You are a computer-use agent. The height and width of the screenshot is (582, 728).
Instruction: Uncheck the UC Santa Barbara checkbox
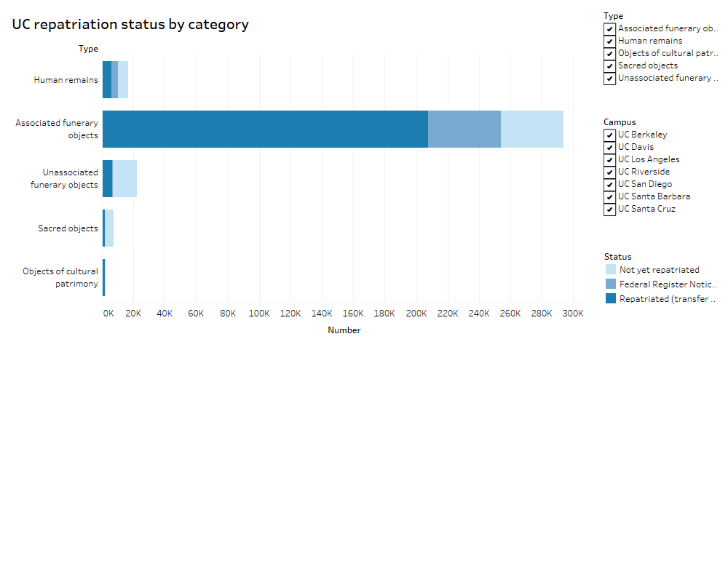[609, 197]
